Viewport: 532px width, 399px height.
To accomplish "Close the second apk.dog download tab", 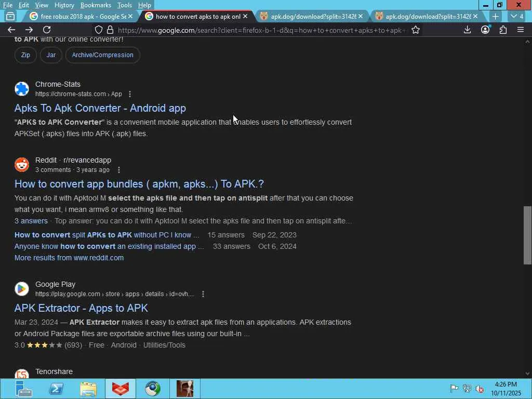I will (475, 16).
